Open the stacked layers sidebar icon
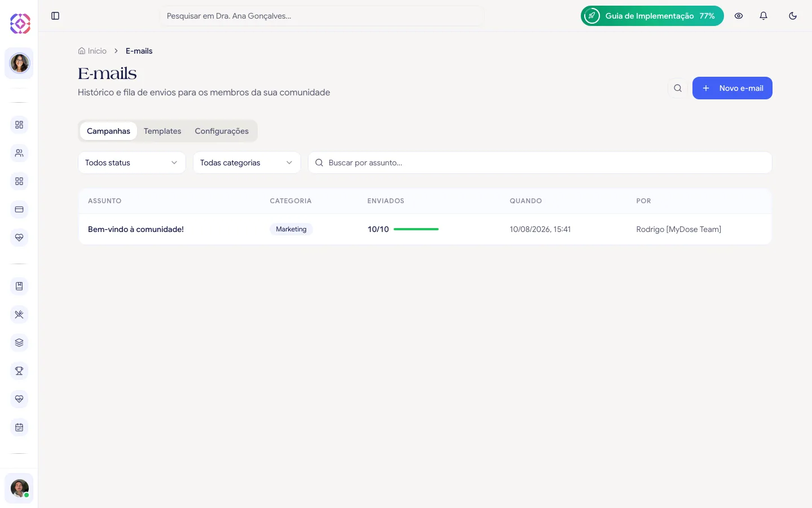The image size is (812, 508). [19, 343]
